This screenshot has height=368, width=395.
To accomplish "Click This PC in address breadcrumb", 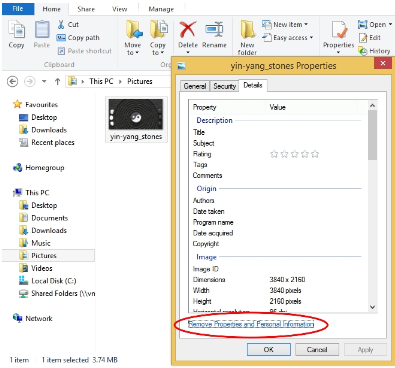I will [101, 81].
